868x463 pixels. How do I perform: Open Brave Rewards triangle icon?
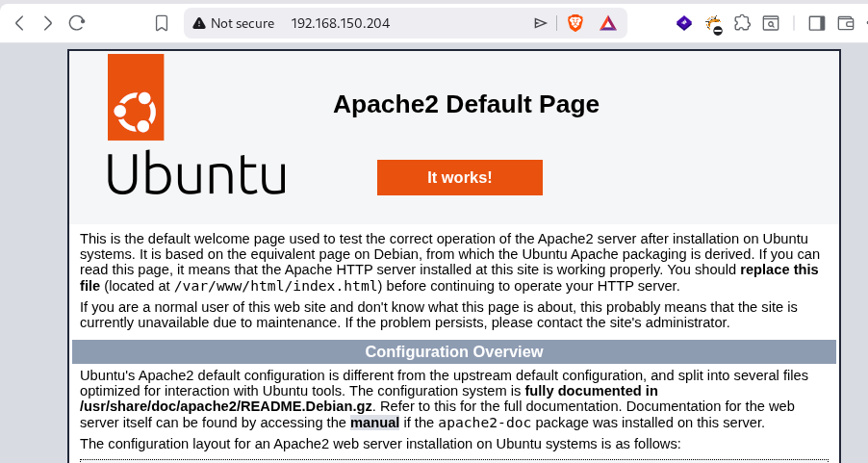tap(608, 23)
